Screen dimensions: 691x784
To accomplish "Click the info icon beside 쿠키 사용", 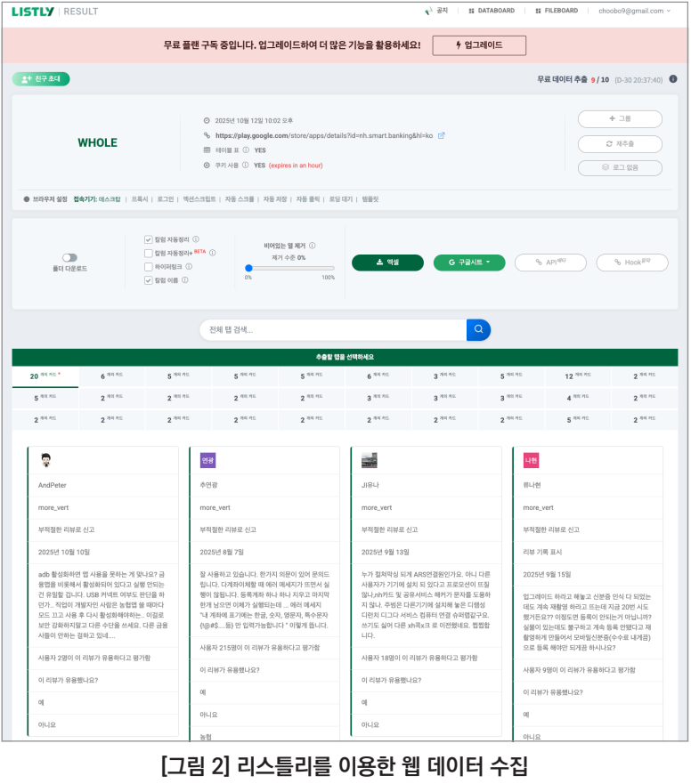I will tap(245, 165).
